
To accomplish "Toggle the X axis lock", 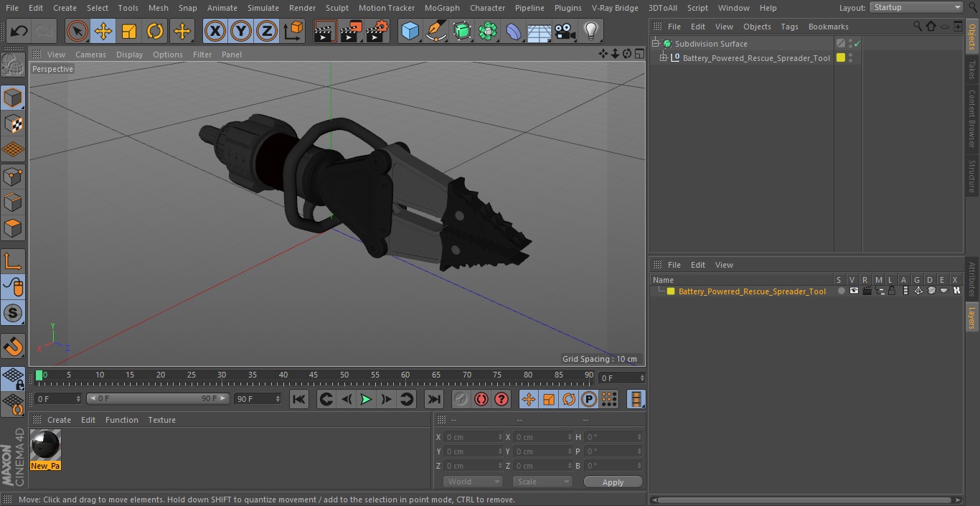I will [215, 31].
